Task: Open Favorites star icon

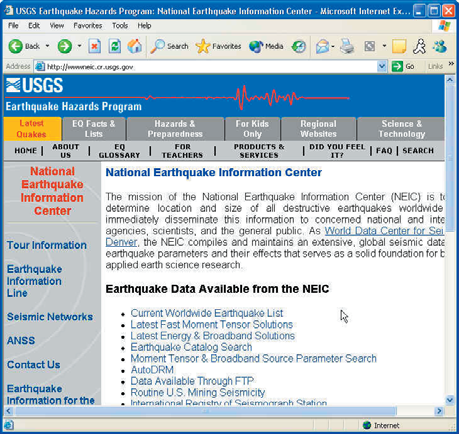Action: pyautogui.click(x=203, y=46)
